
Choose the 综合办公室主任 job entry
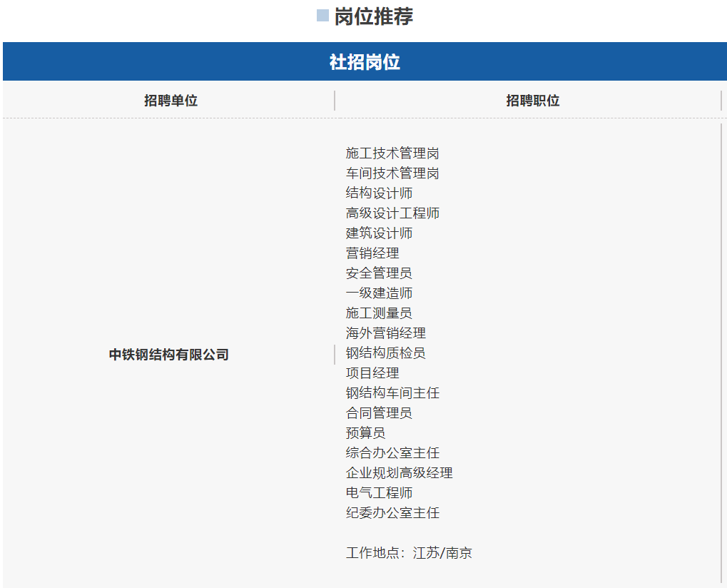click(392, 452)
